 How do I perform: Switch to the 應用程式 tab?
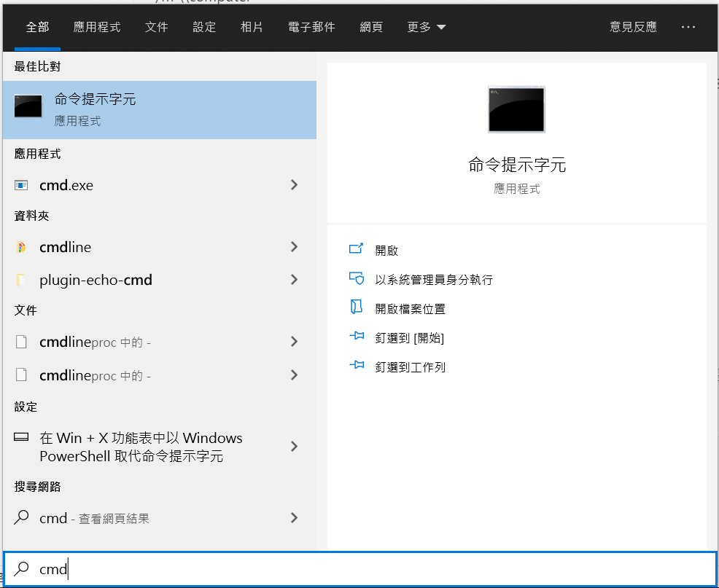click(x=97, y=27)
